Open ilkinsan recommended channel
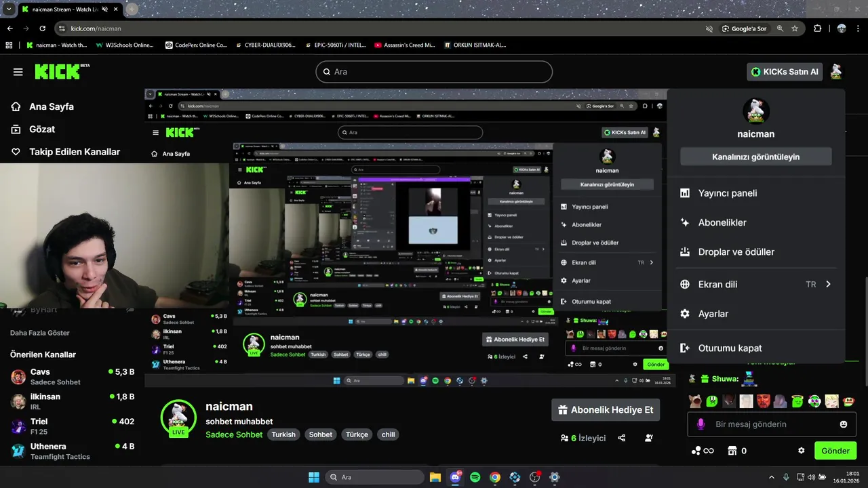 [x=73, y=401]
